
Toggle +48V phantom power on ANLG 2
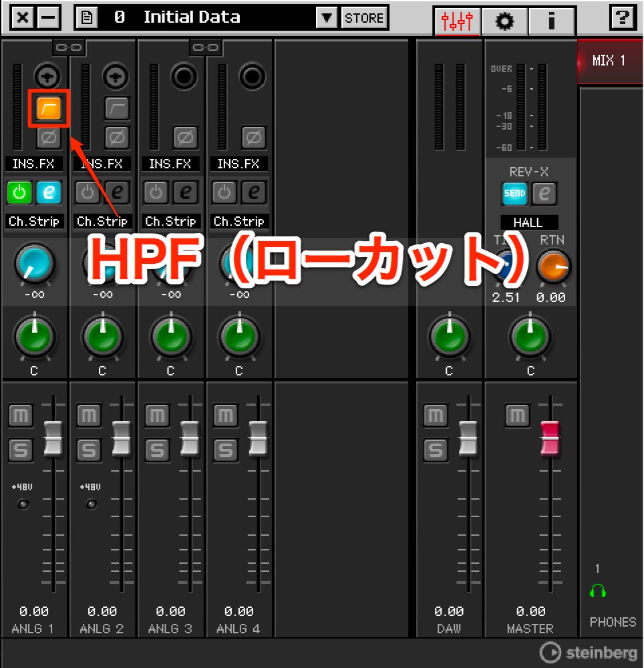click(x=91, y=504)
